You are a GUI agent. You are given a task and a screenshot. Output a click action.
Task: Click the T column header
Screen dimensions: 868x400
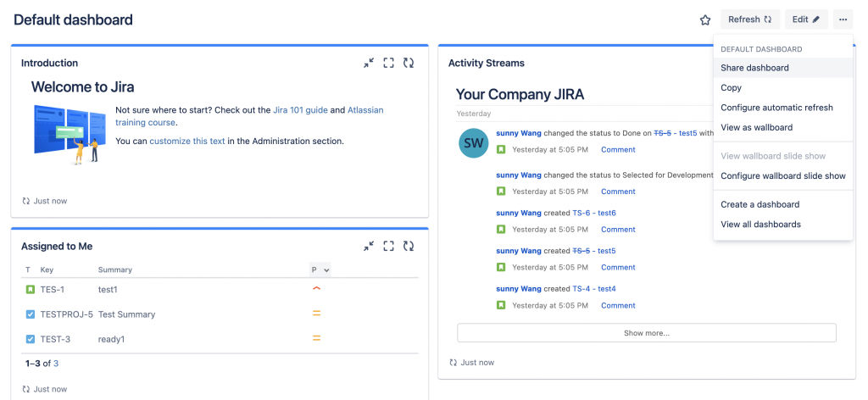click(28, 270)
